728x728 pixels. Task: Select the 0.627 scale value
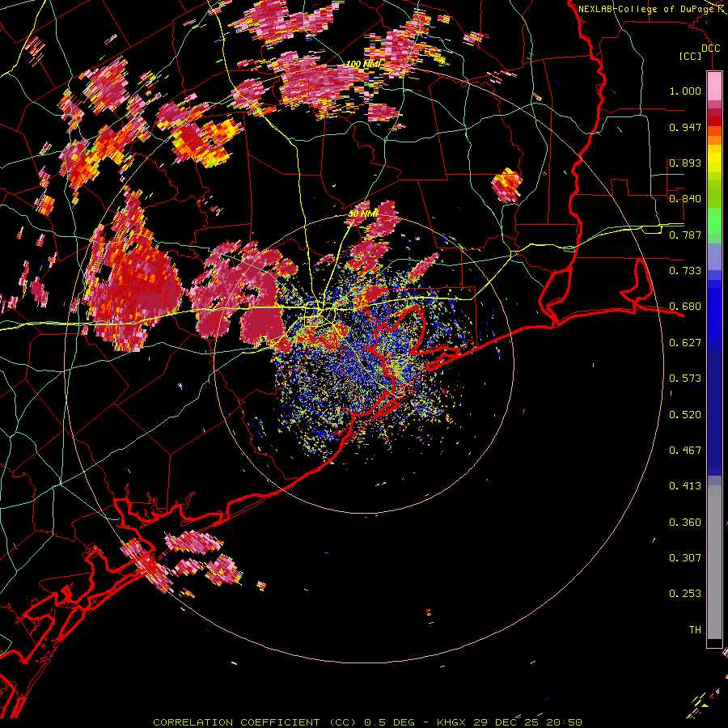tap(685, 343)
